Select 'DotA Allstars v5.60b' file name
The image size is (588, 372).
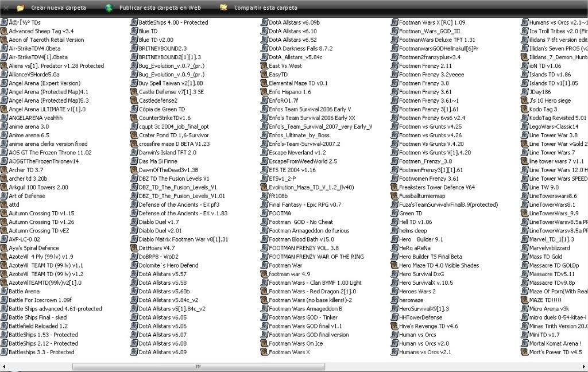[x=164, y=292]
